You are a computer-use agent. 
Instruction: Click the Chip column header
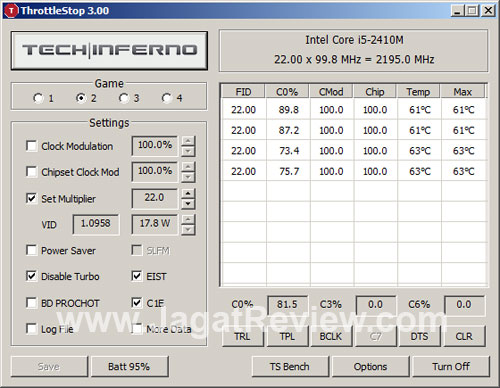point(375,91)
